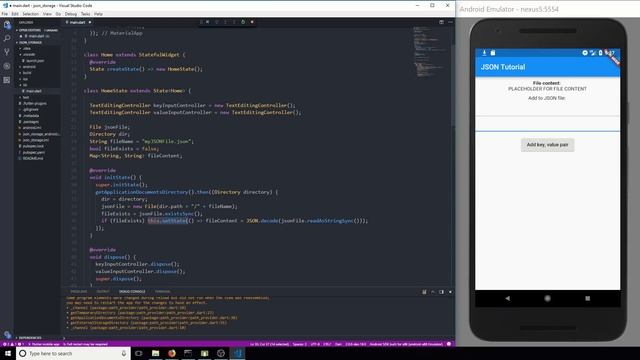Close the bottom panel
This screenshot has width=640, height=360.
[450, 292]
